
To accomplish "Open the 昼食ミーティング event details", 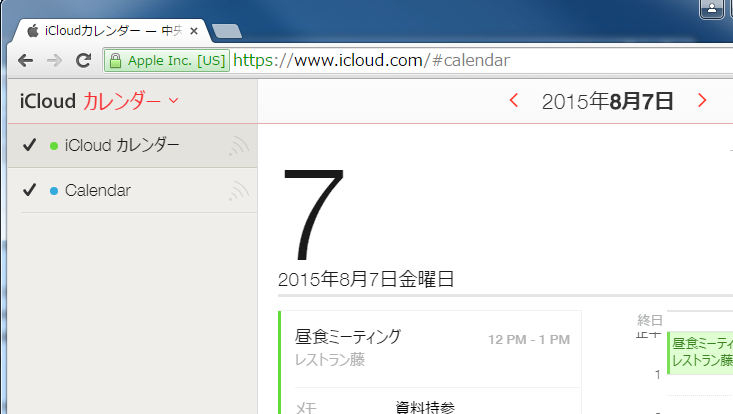I will [x=348, y=336].
